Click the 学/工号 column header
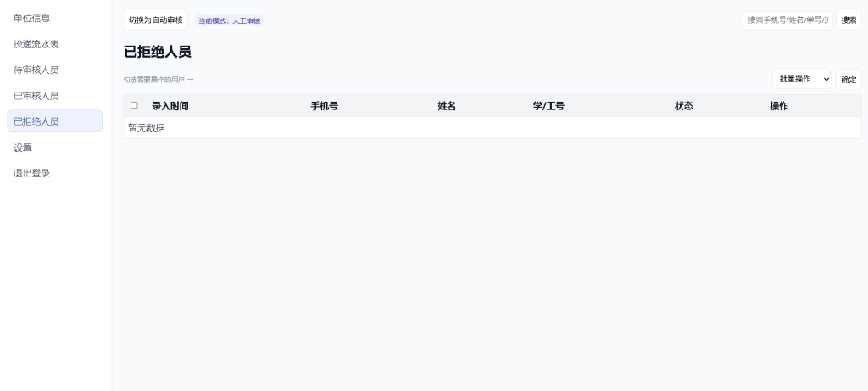This screenshot has width=868, height=391. point(548,106)
